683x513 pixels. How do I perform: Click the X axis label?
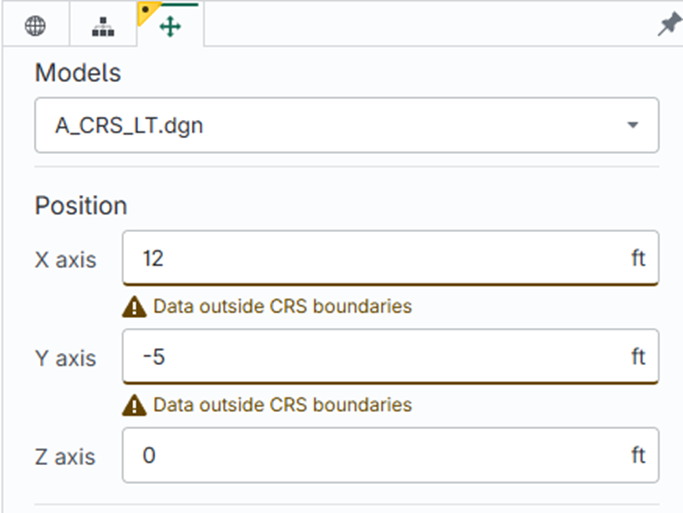[66, 260]
